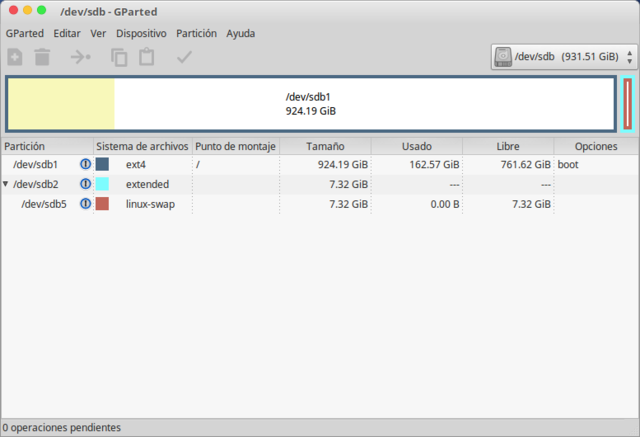Click the Apply all operations checkmark icon

click(184, 57)
